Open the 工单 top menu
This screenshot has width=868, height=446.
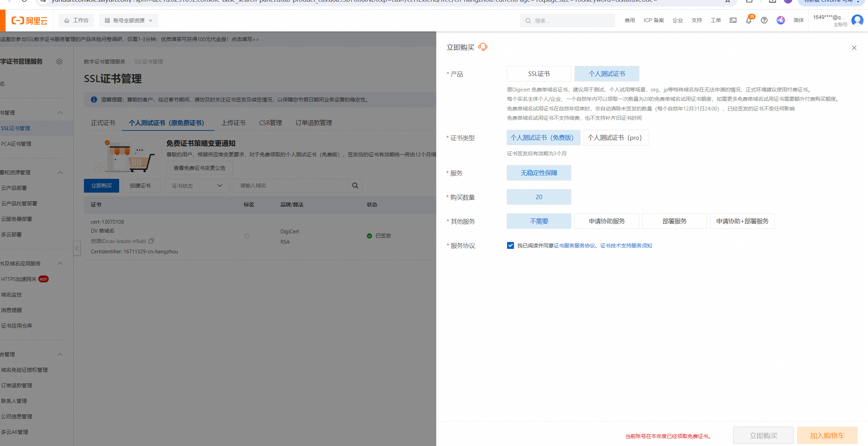point(716,20)
